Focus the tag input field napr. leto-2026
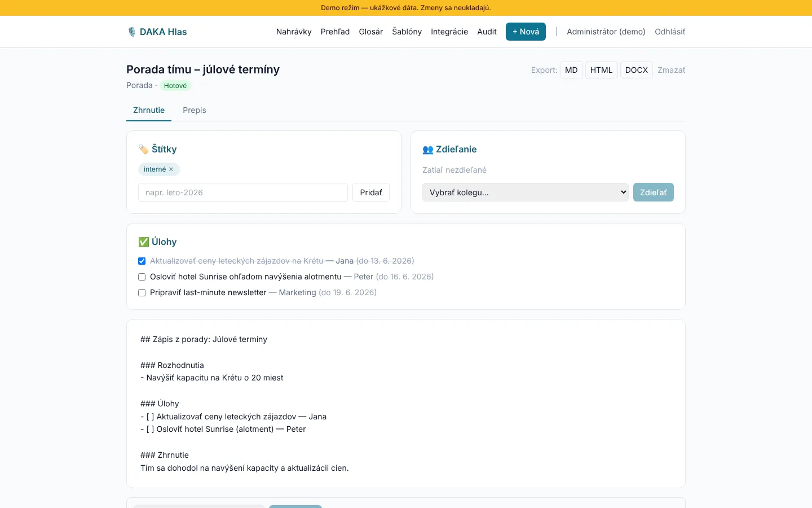The image size is (812, 508). tap(243, 192)
